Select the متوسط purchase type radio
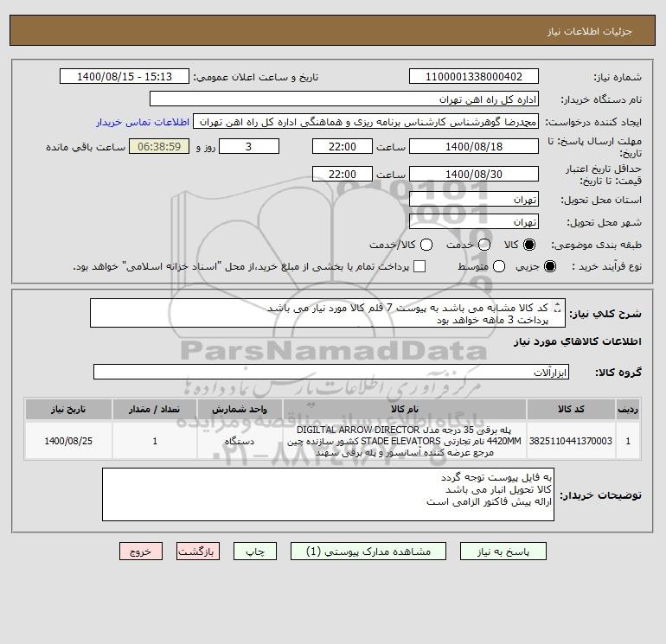 (499, 266)
